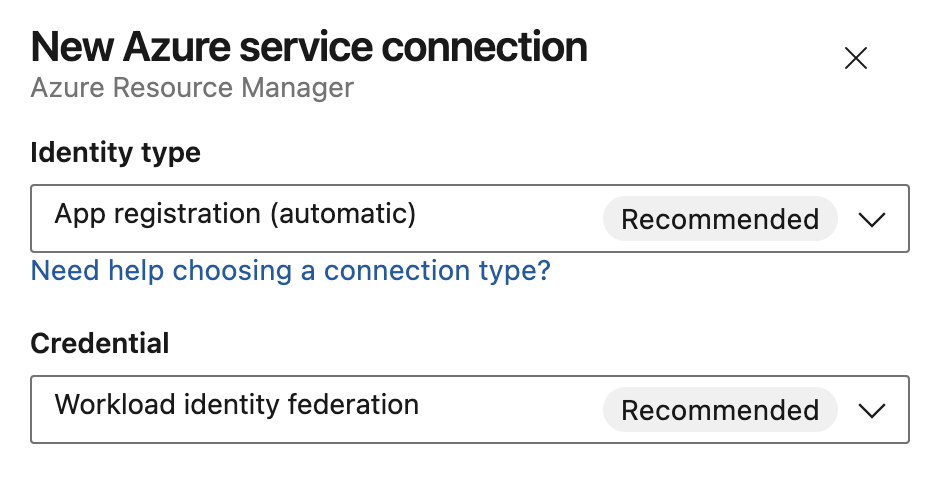Screen dimensions: 932x480
Task: Expand the Credential dropdown chevron
Action: [871, 410]
